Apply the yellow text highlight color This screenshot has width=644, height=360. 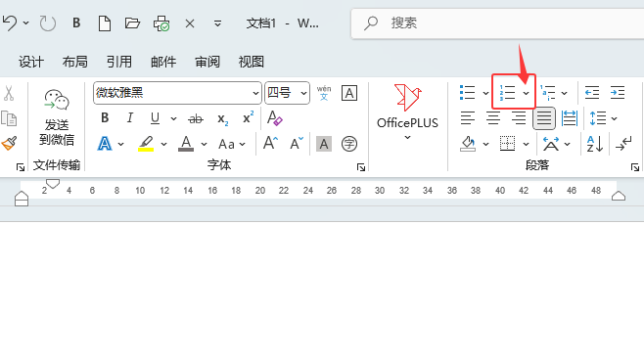pyautogui.click(x=146, y=144)
